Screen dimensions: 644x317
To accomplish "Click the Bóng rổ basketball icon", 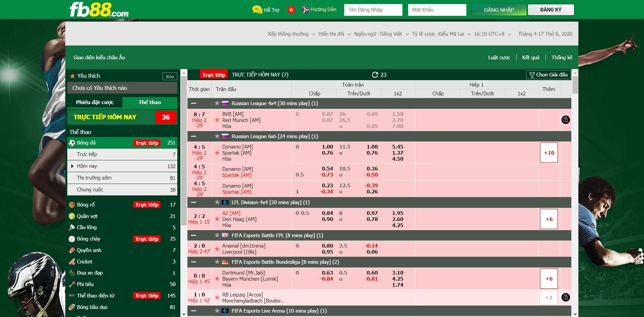I will pyautogui.click(x=72, y=205).
